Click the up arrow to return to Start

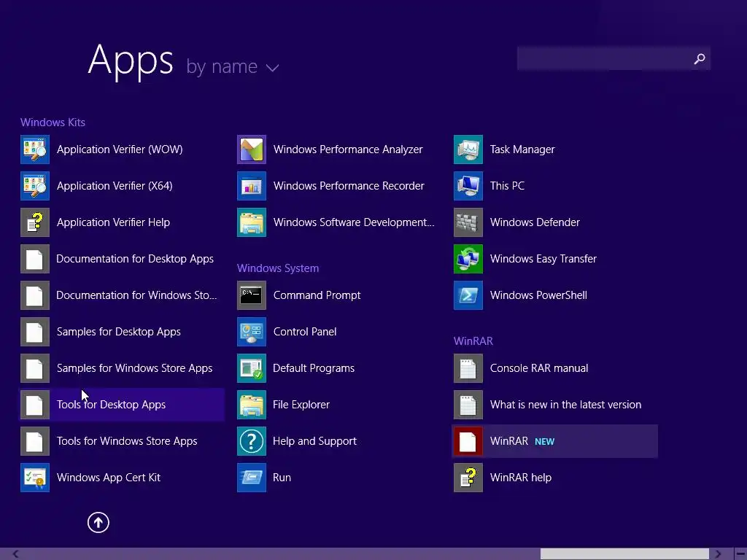pyautogui.click(x=98, y=522)
